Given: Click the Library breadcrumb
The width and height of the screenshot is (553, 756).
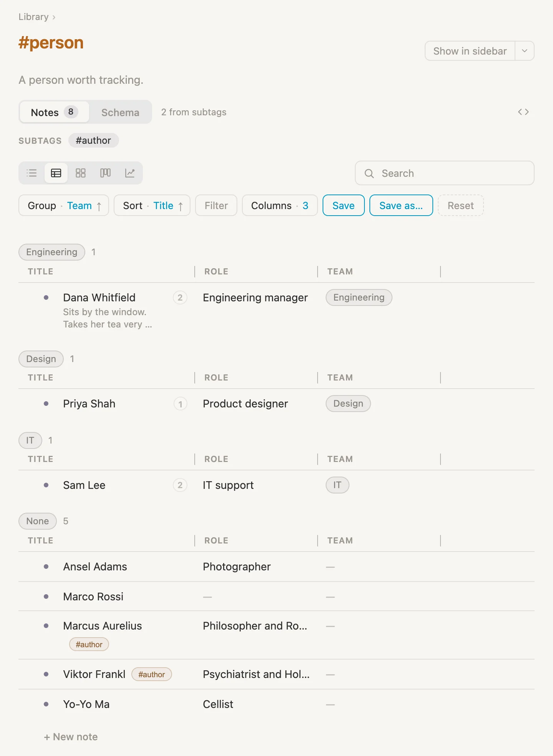Looking at the screenshot, I should (33, 17).
